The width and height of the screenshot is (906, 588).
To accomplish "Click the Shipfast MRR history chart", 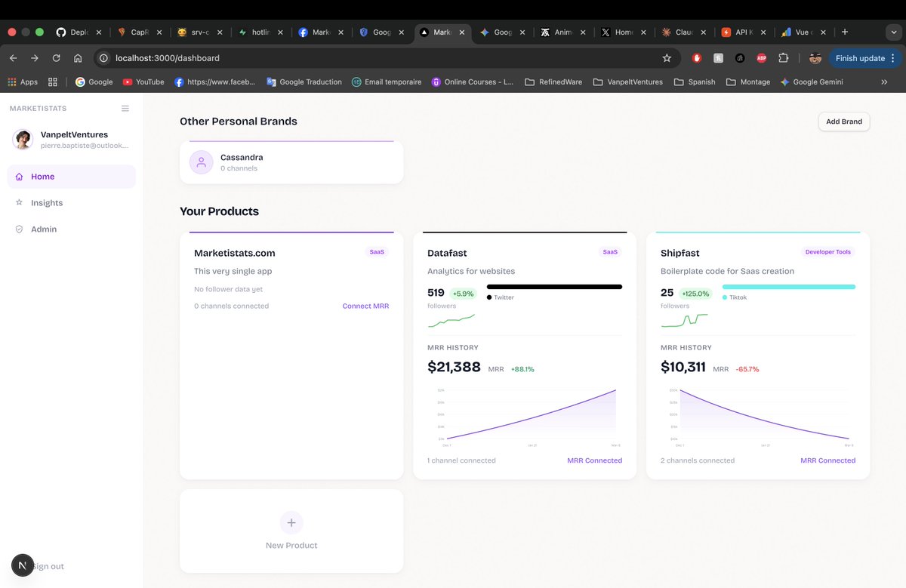I will pyautogui.click(x=758, y=416).
